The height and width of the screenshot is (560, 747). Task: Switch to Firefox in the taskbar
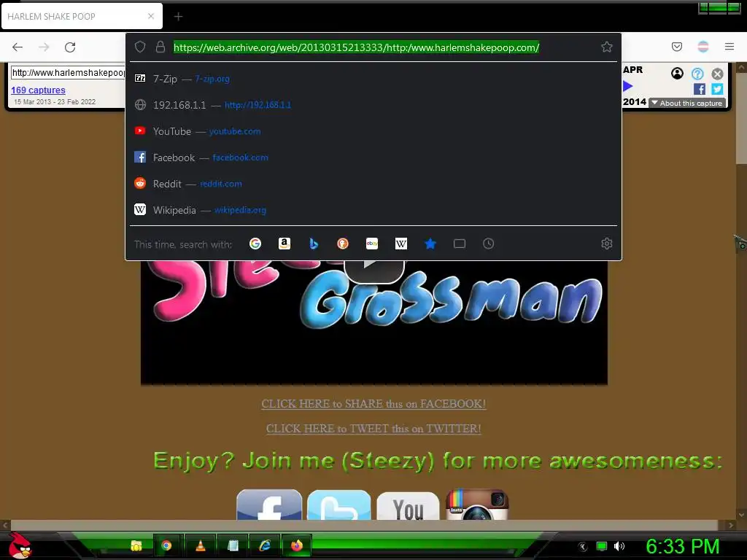(x=297, y=545)
